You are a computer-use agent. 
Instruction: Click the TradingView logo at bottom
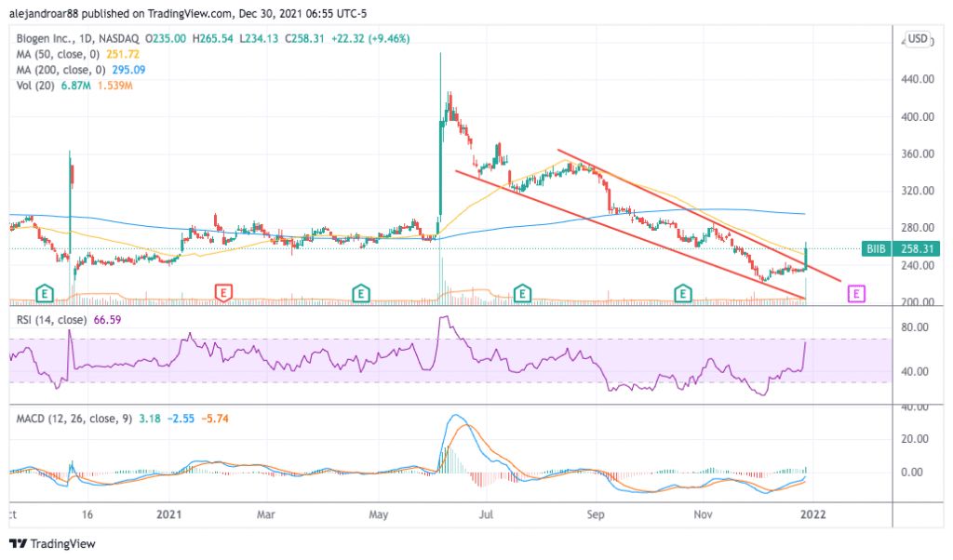(52, 543)
